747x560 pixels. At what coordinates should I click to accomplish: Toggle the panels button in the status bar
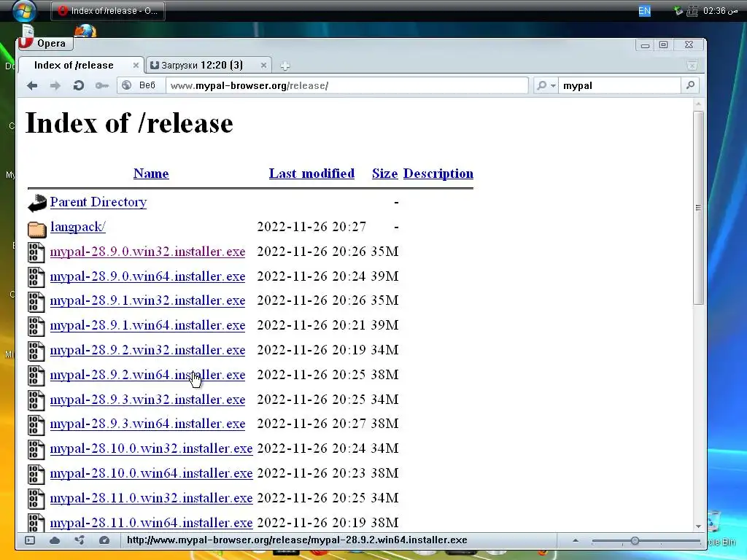click(30, 540)
